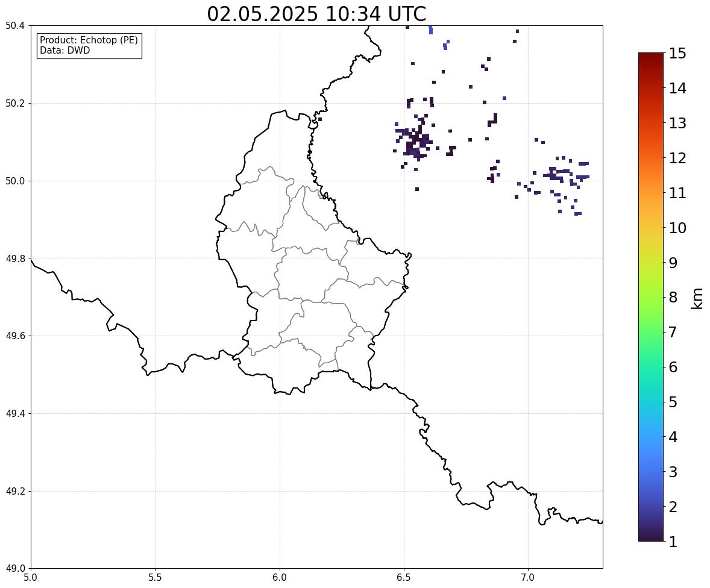710x588 pixels.
Task: Click the 'km' colorbar unit label
Action: pos(697,298)
